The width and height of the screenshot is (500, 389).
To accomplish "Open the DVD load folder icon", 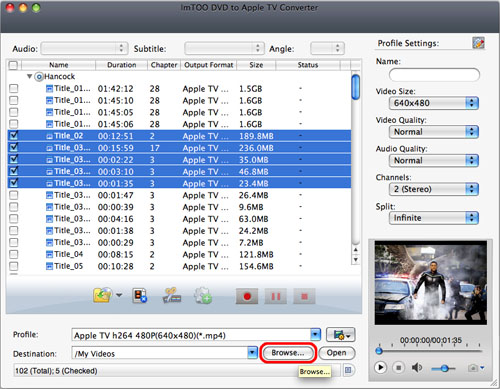I will pyautogui.click(x=103, y=295).
